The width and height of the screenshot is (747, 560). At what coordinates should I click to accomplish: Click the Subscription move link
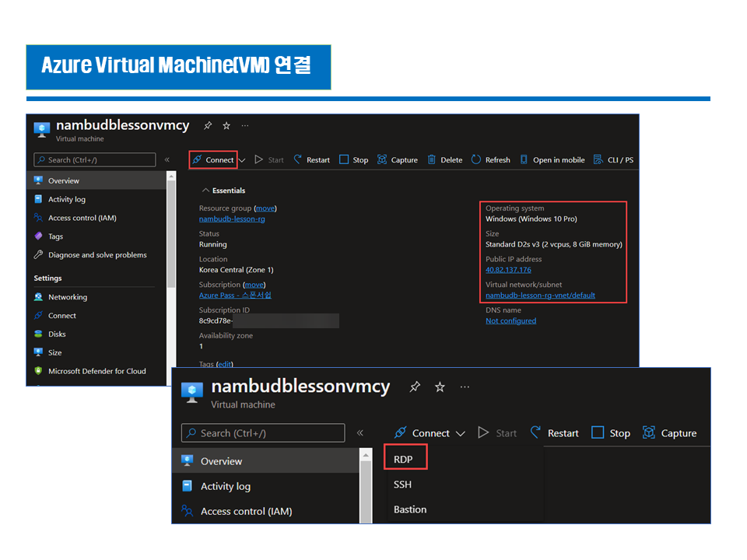(254, 285)
